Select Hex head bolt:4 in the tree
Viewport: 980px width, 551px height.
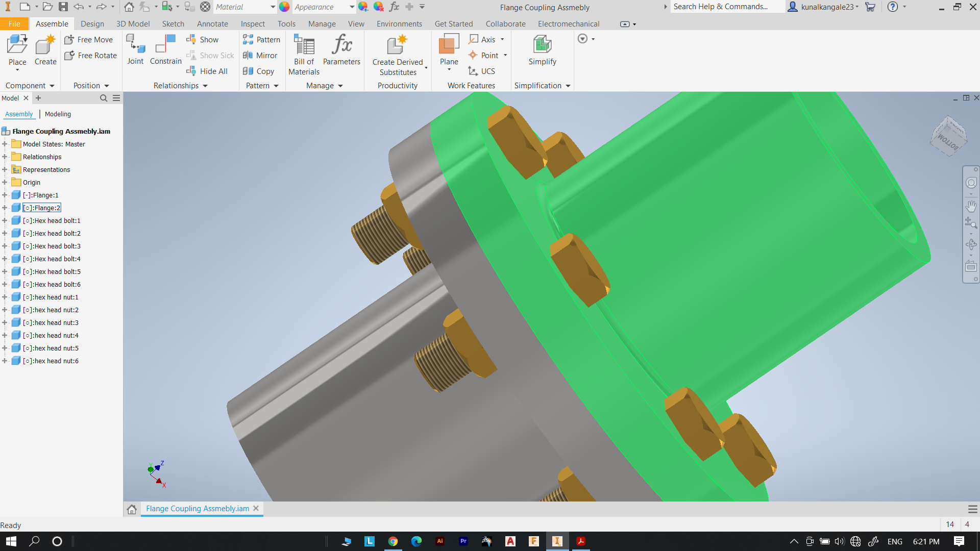click(x=52, y=259)
